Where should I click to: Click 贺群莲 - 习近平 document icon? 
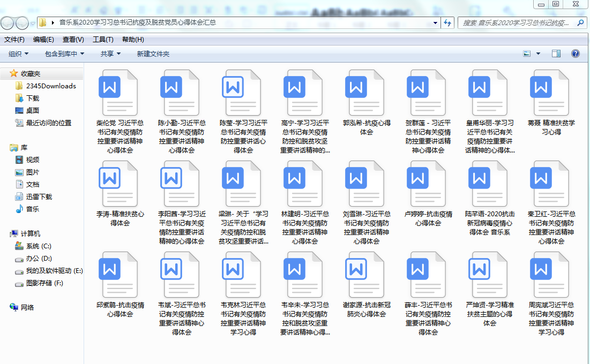(x=427, y=93)
